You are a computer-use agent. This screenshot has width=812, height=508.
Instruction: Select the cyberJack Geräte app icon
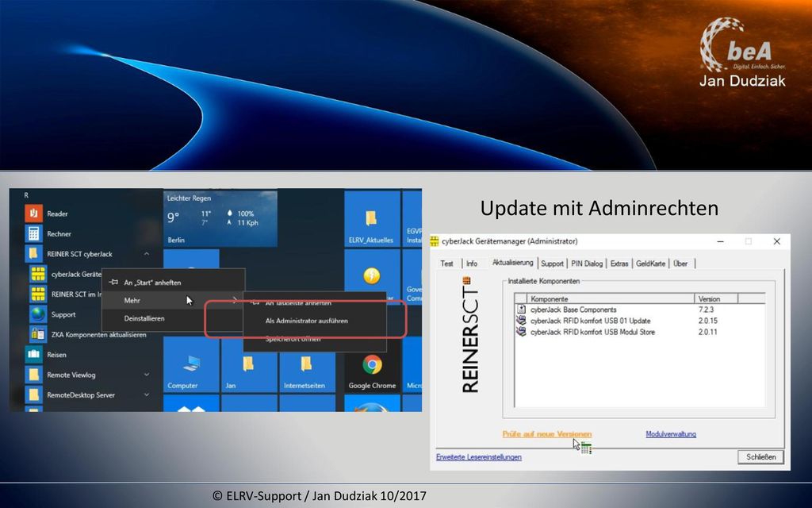coord(38,274)
